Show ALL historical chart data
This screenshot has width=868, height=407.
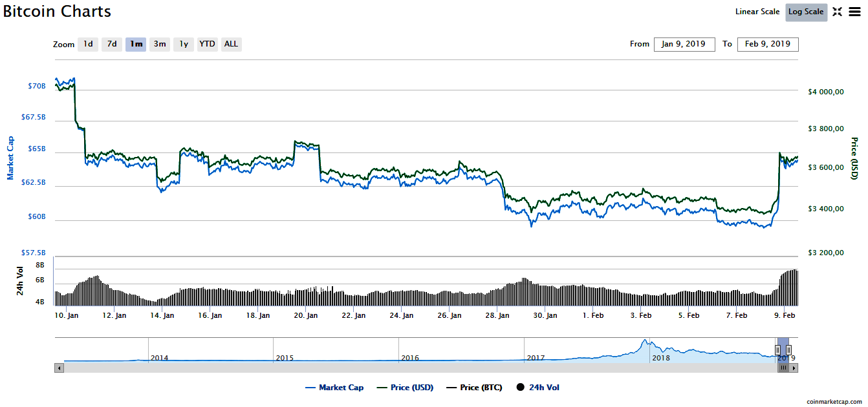pyautogui.click(x=231, y=44)
